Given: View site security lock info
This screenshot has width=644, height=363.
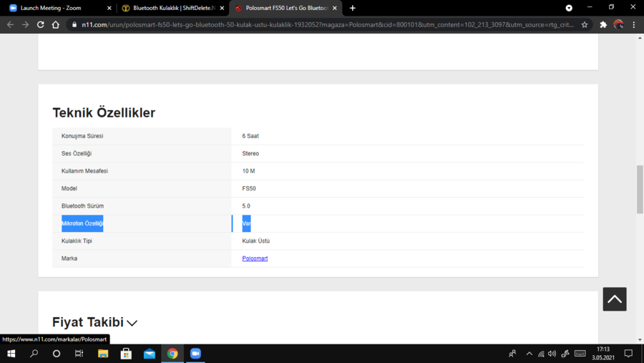Looking at the screenshot, I should [x=74, y=24].
